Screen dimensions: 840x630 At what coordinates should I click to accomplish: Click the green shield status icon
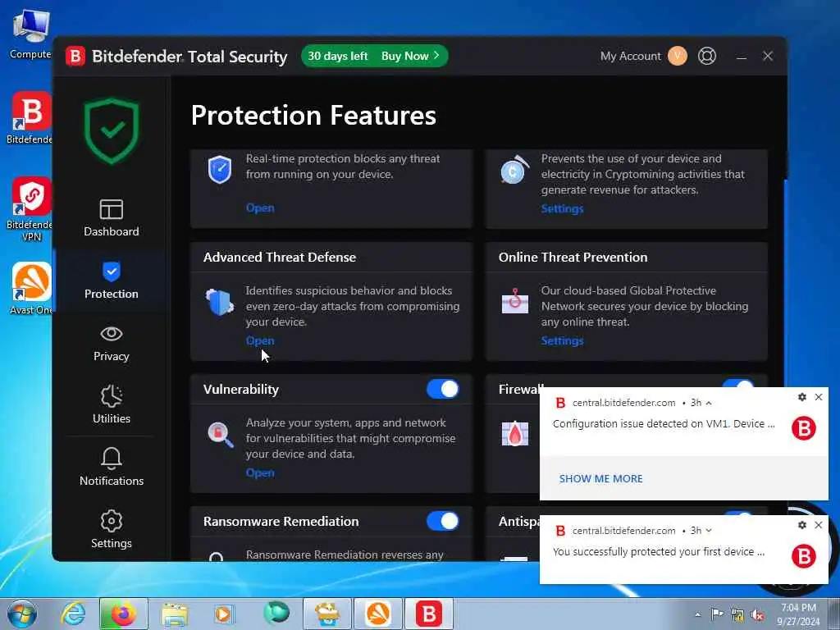point(112,131)
